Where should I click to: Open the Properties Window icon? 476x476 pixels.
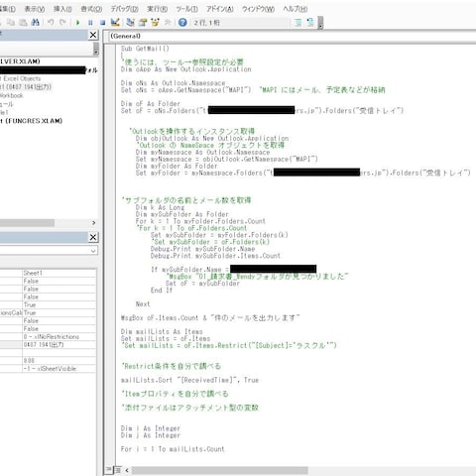coord(143,23)
